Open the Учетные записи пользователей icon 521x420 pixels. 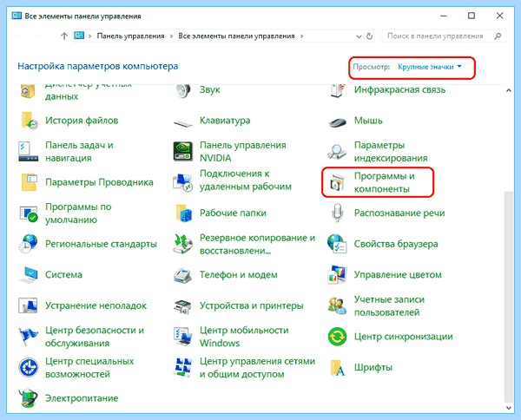[337, 305]
